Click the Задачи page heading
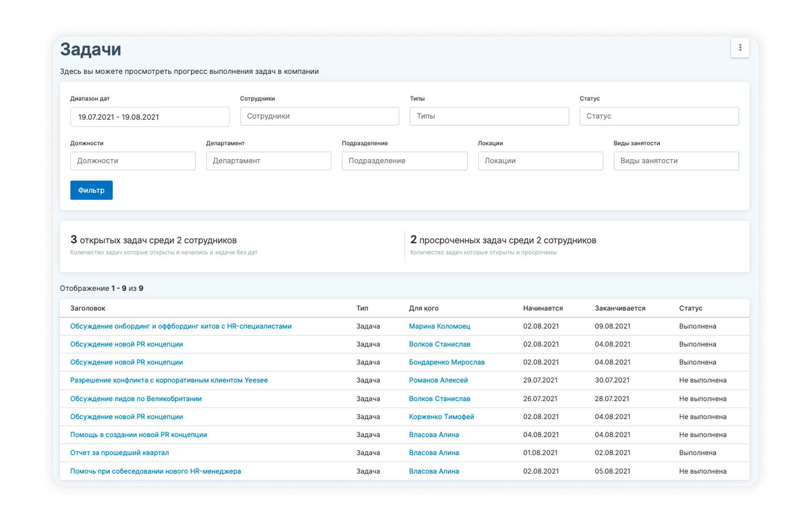 click(91, 49)
